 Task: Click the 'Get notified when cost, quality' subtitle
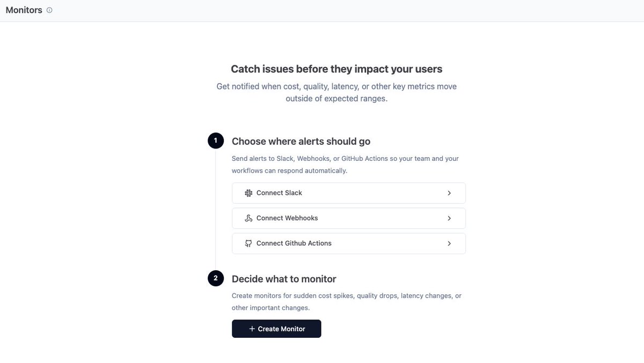(336, 92)
